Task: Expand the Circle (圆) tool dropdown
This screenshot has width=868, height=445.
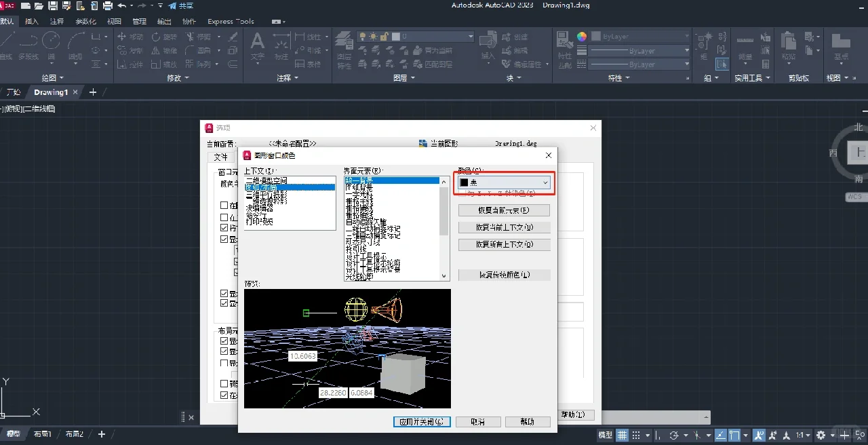Action: [52, 62]
